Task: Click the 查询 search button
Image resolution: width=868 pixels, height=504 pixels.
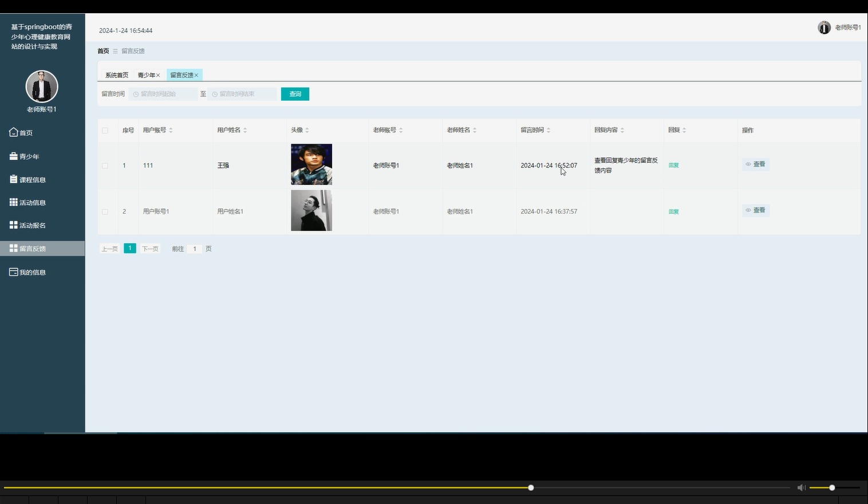Action: 295,94
